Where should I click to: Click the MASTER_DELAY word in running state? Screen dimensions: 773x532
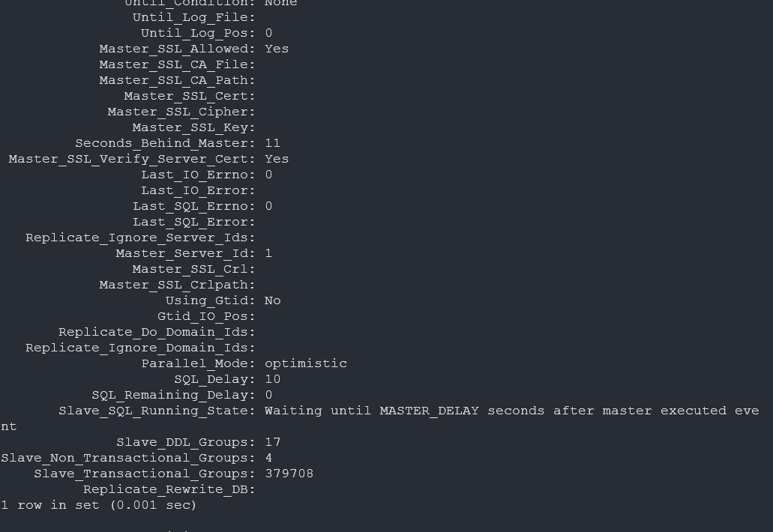click(429, 411)
